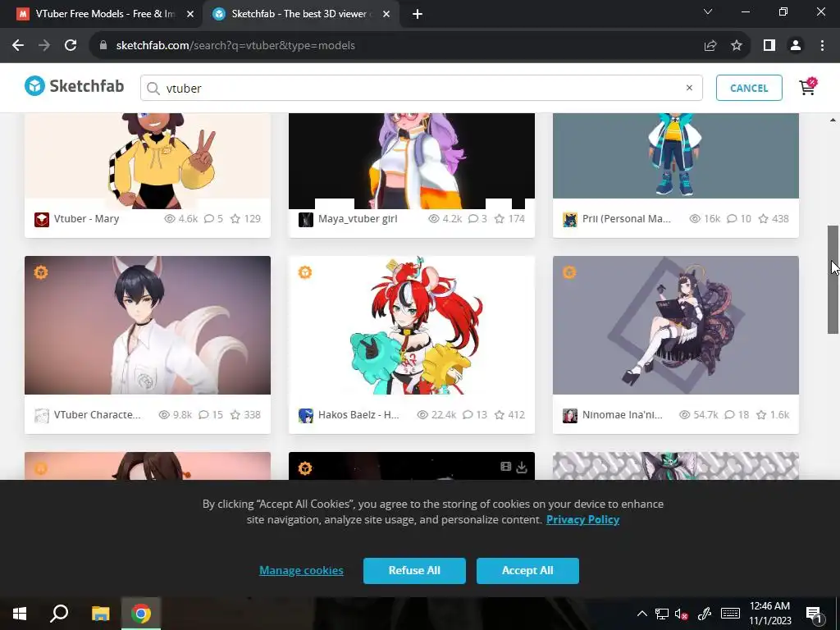Click comments icon on VTuber Character card

[x=203, y=414]
